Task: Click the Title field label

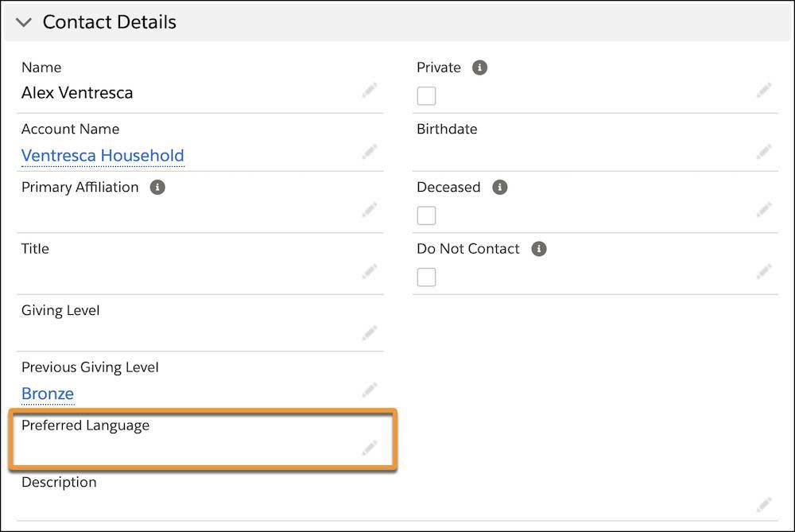Action: [35, 248]
